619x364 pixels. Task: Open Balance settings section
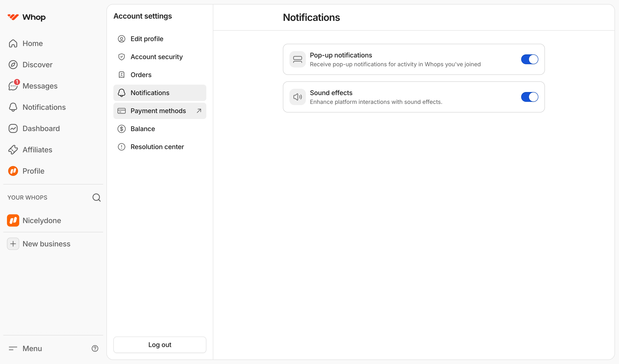160,129
